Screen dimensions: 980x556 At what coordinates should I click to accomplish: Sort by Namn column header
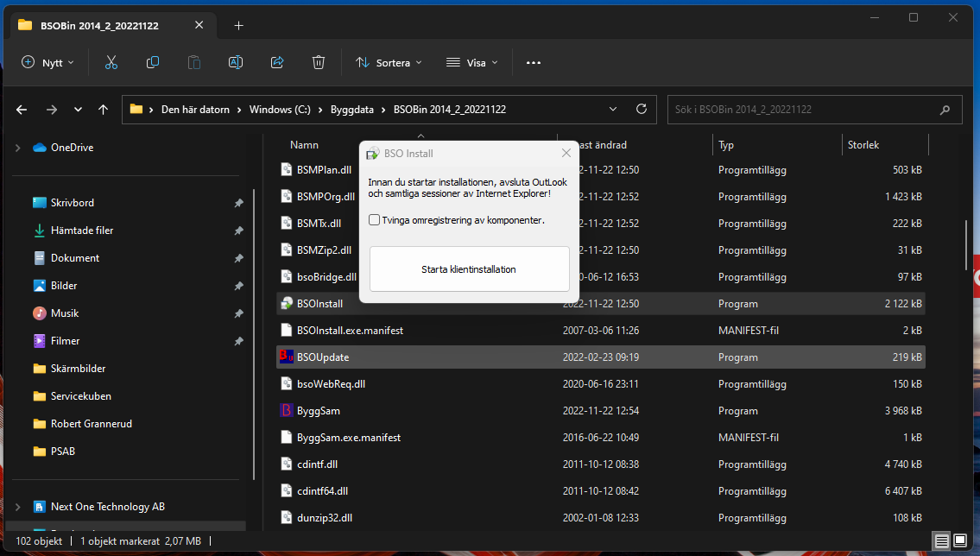point(305,145)
